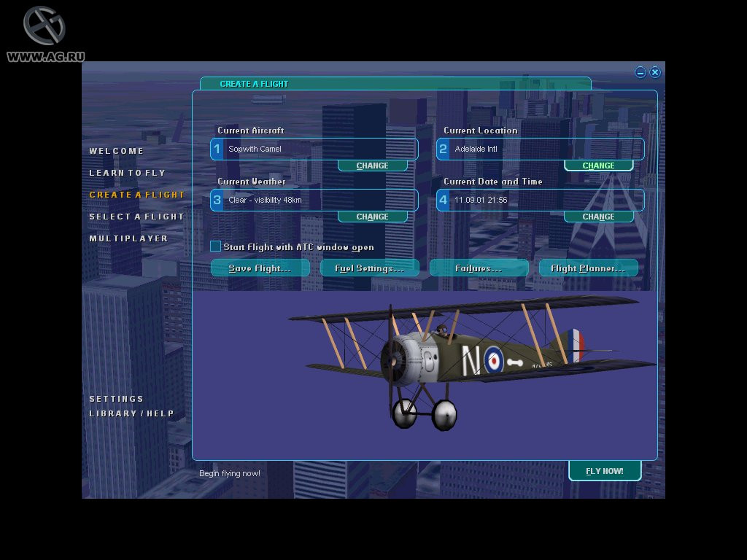Open Library / Help
The height and width of the screenshot is (560, 747).
click(131, 414)
